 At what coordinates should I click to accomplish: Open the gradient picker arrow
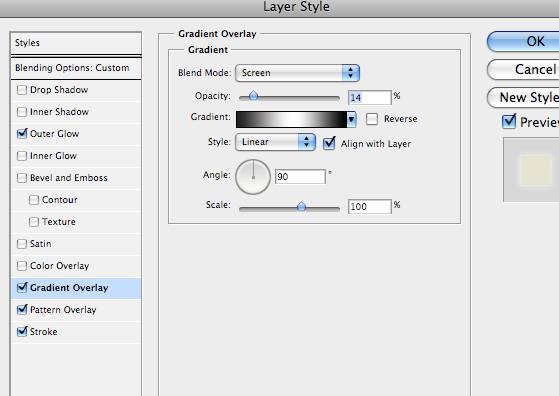tap(352, 119)
